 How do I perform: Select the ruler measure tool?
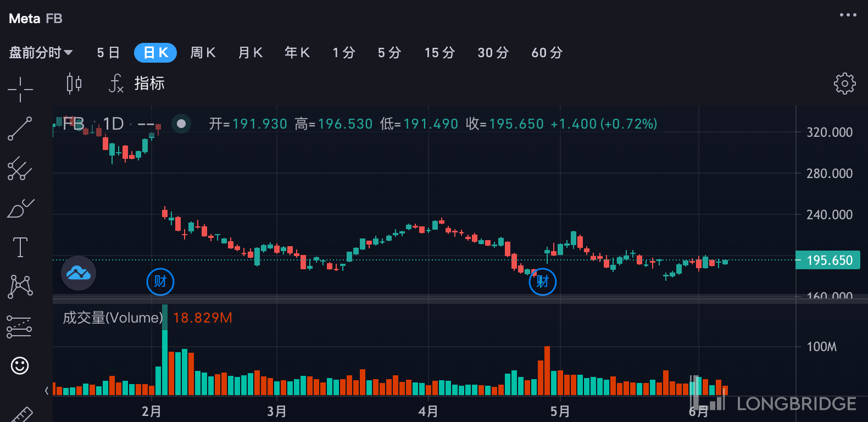coord(21,414)
